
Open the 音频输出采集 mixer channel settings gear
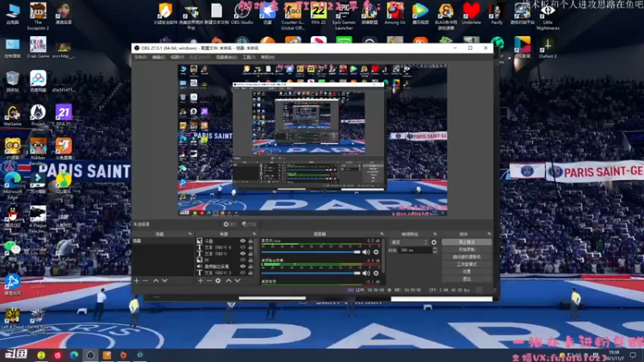pos(376,273)
